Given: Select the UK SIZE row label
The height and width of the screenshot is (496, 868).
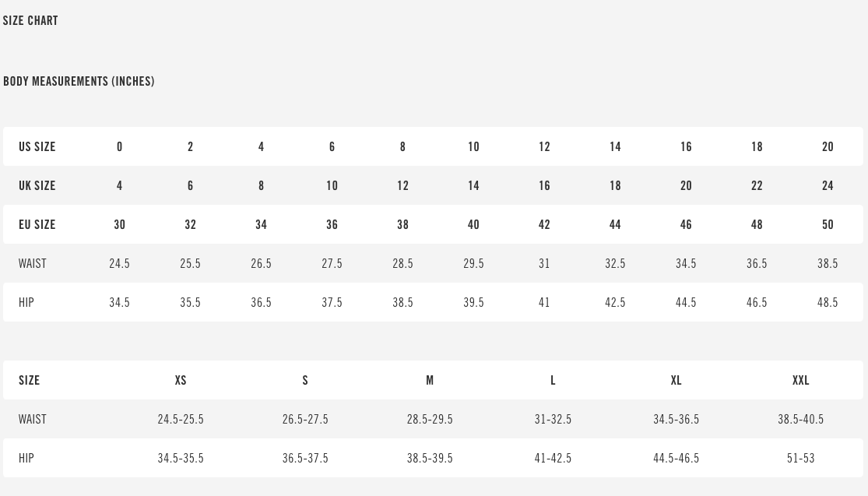Looking at the screenshot, I should point(37,185).
